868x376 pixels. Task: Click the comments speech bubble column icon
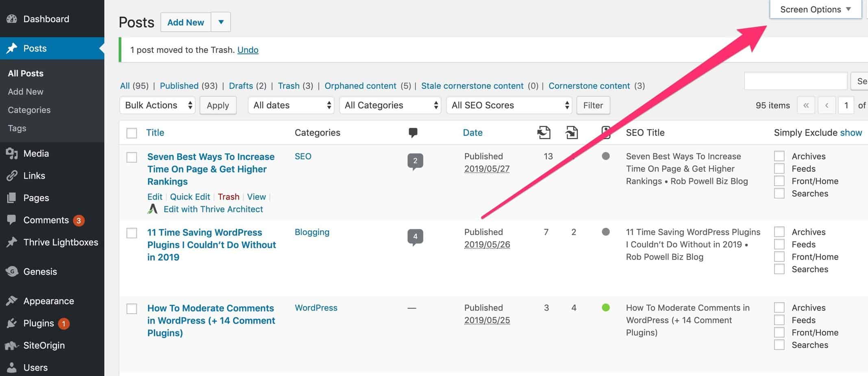pos(413,133)
